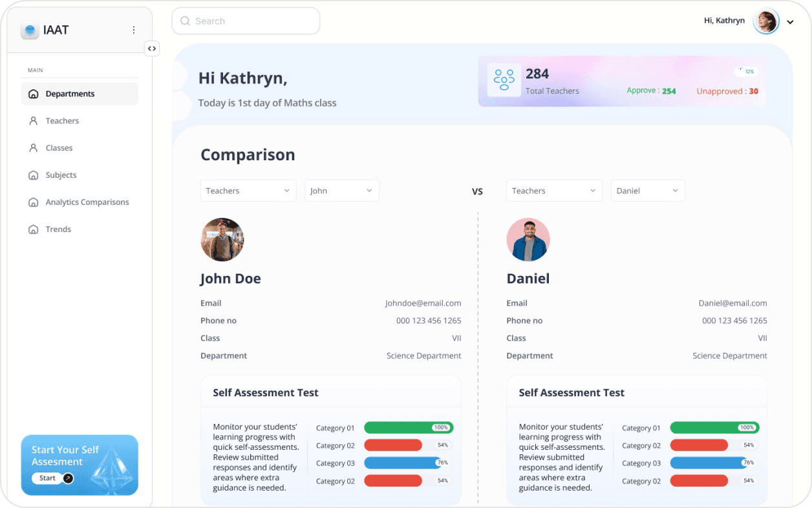This screenshot has height=508, width=812.
Task: Click Daniel's profile photo
Action: (528, 240)
